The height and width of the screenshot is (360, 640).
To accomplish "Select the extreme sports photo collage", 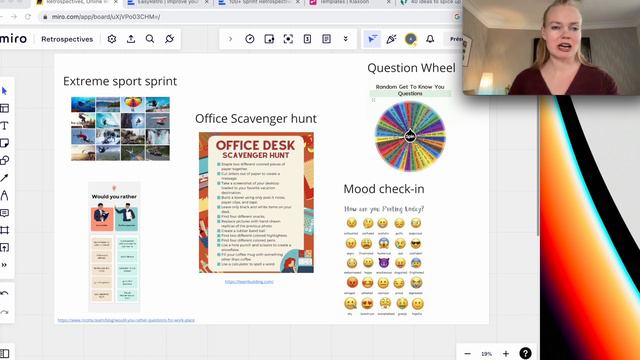I will pos(120,129).
